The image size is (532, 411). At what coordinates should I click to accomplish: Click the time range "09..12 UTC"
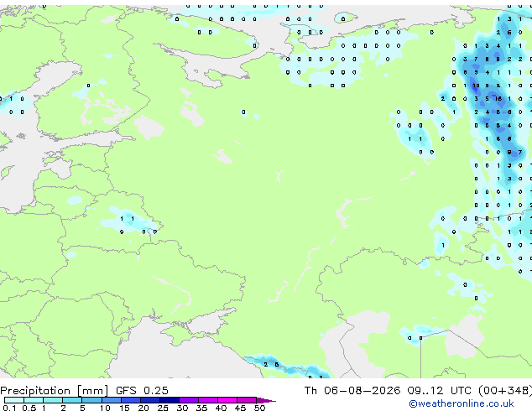point(440,391)
